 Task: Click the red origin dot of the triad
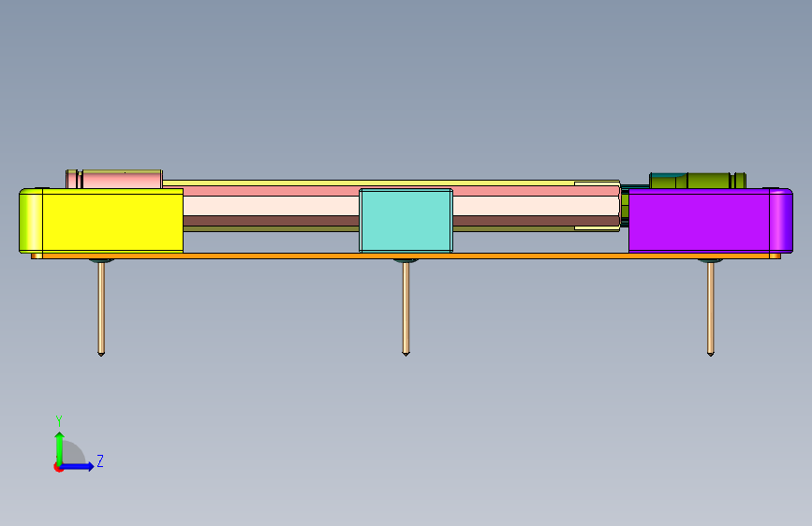tap(58, 467)
